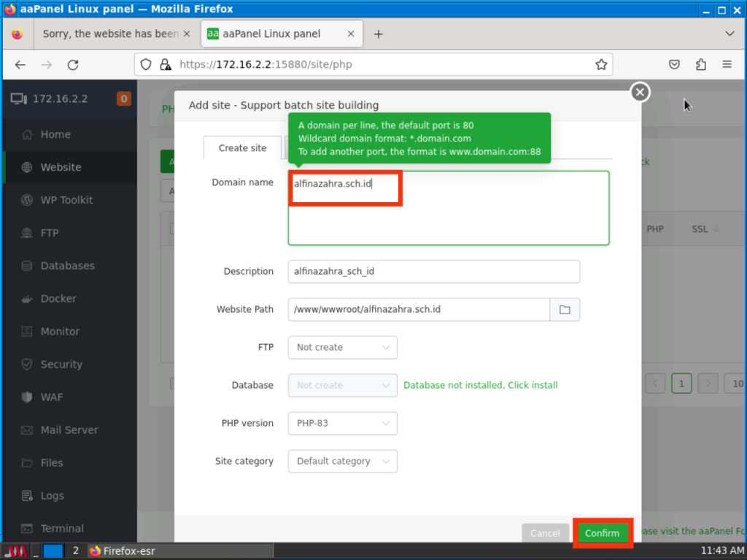Click 'Database not installed, Click install' link
This screenshot has height=560, width=747.
tap(481, 385)
